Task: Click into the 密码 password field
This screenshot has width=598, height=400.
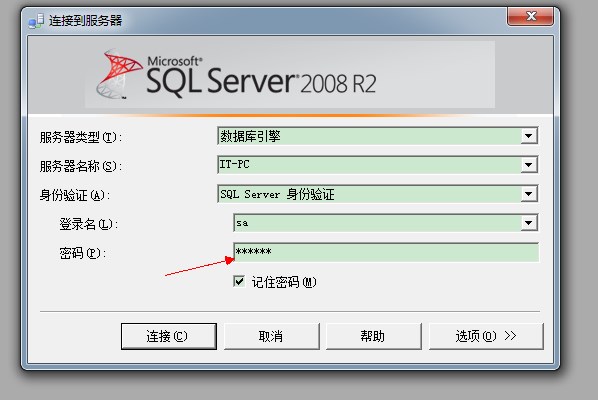Action: 386,252
